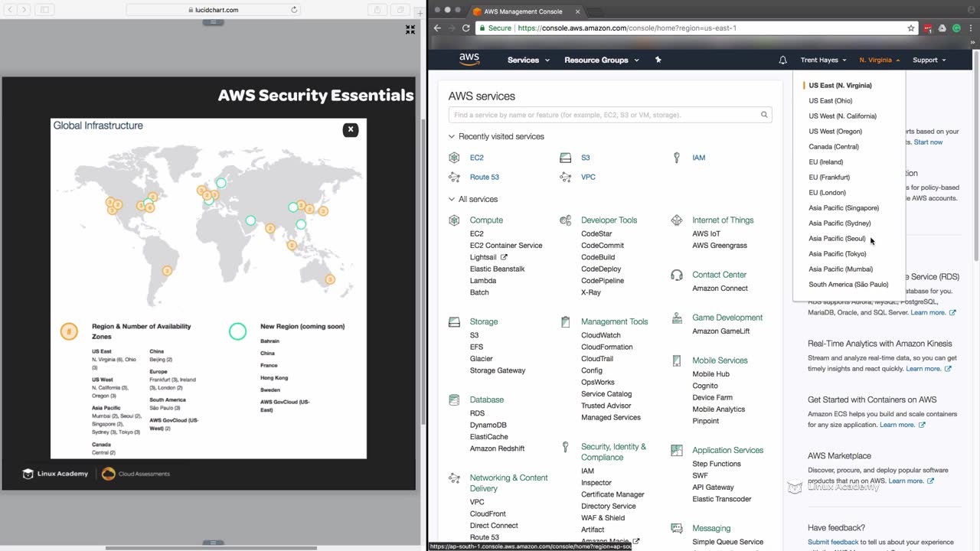Viewport: 980px width, 551px height.
Task: Bookmark this page with the star icon
Action: pos(911,28)
